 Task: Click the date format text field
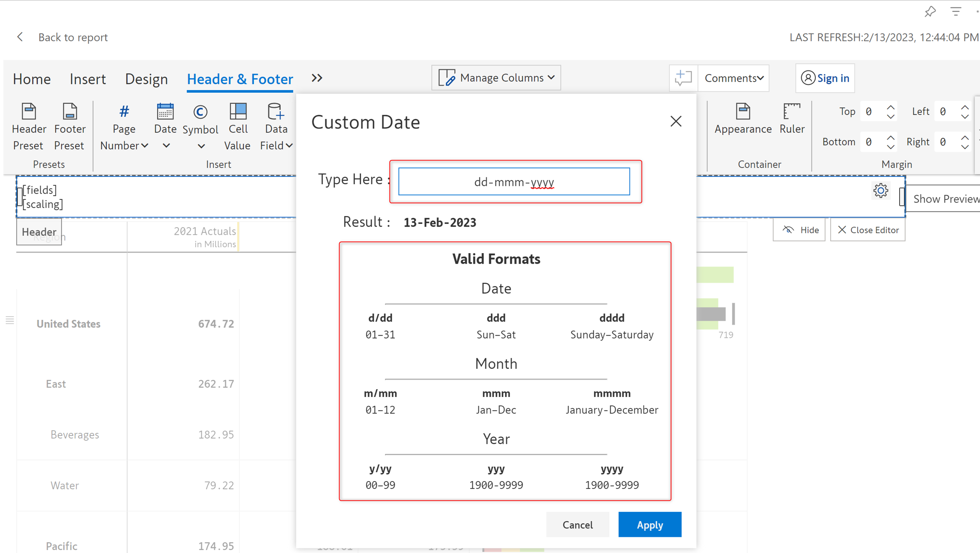click(x=514, y=182)
